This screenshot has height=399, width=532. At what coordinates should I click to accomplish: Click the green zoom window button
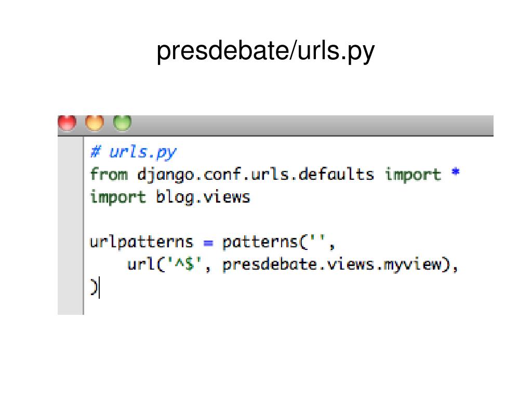[122, 123]
